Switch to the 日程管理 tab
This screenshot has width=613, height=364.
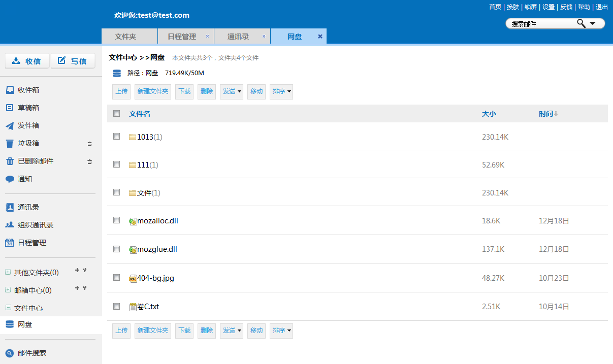pos(182,37)
